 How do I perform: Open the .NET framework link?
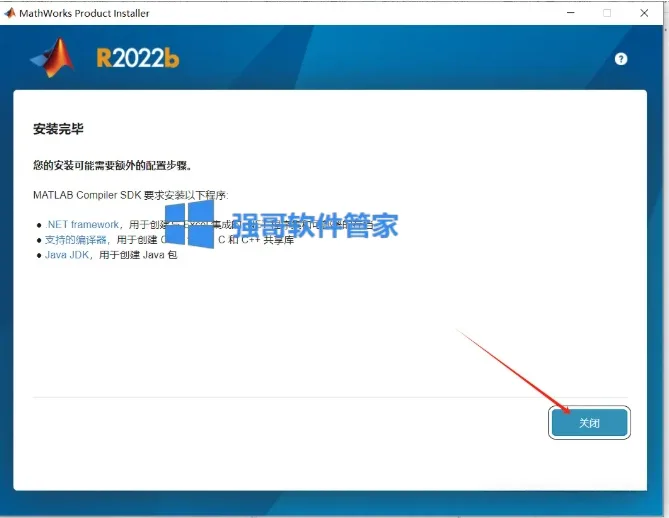coord(82,224)
